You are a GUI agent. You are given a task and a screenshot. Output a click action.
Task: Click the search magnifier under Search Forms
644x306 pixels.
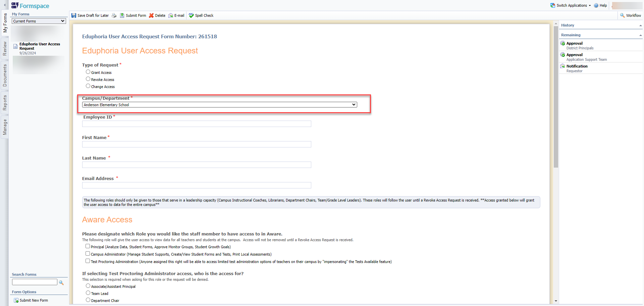61,282
